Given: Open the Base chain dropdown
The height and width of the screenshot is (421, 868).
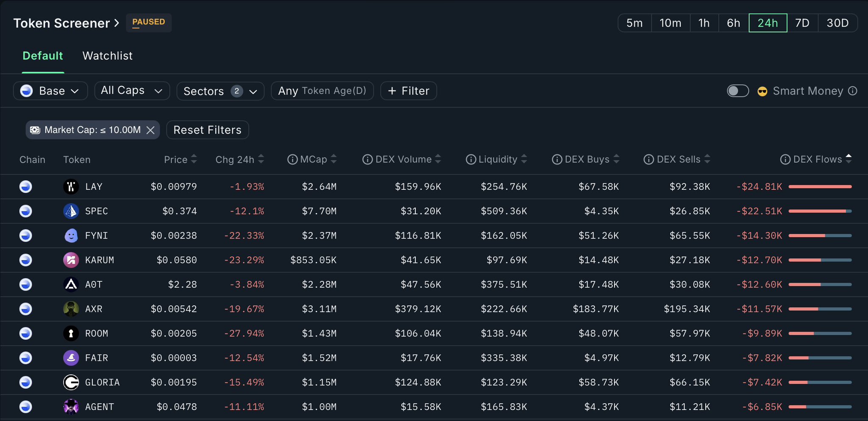Looking at the screenshot, I should 50,91.
